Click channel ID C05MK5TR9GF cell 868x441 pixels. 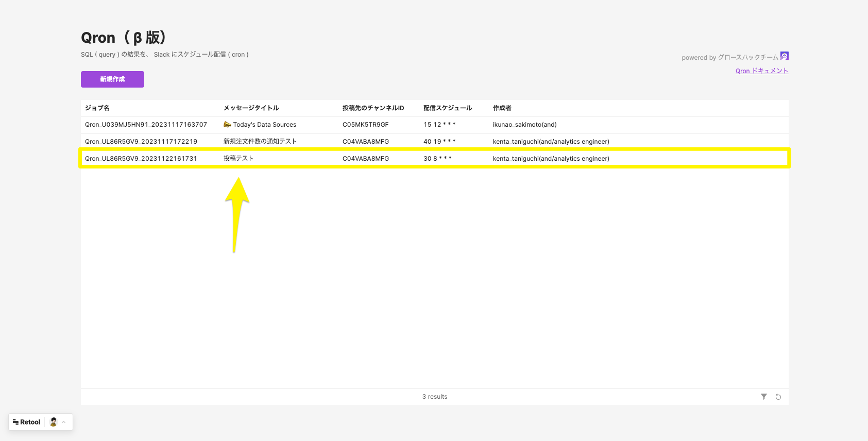point(365,125)
